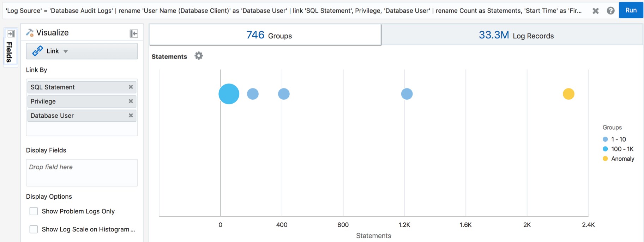Expand the Fields panel arrow icon
The width and height of the screenshot is (644, 242).
pyautogui.click(x=11, y=34)
